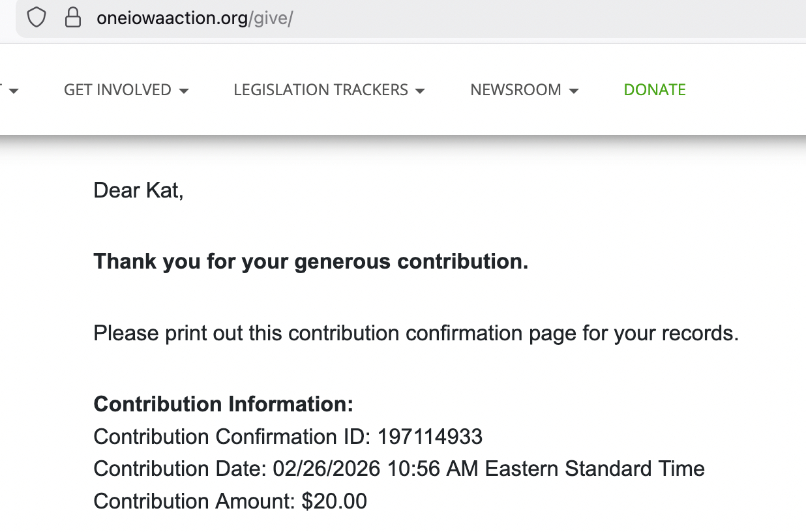Expand the caret beside NEWSROOM
806x532 pixels.
pos(574,91)
